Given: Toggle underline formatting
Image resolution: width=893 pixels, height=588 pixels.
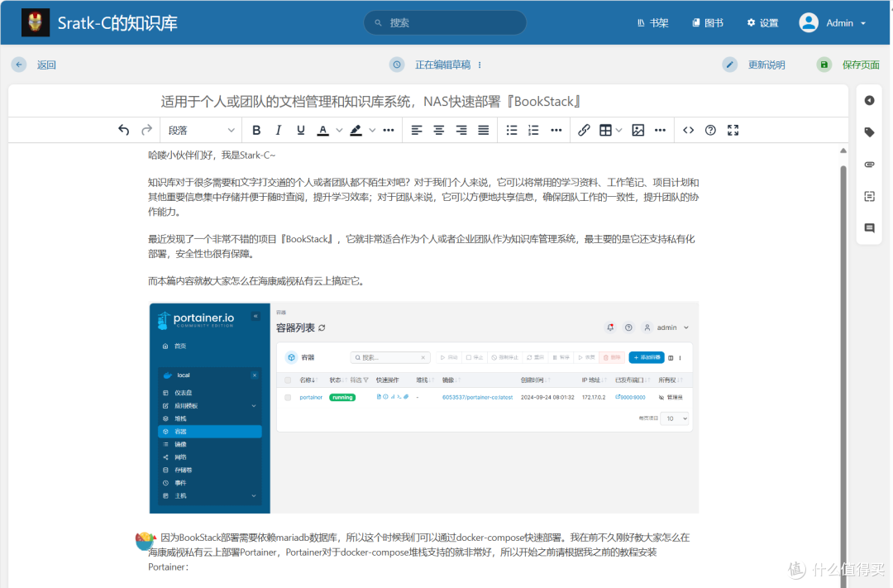Looking at the screenshot, I should [301, 130].
